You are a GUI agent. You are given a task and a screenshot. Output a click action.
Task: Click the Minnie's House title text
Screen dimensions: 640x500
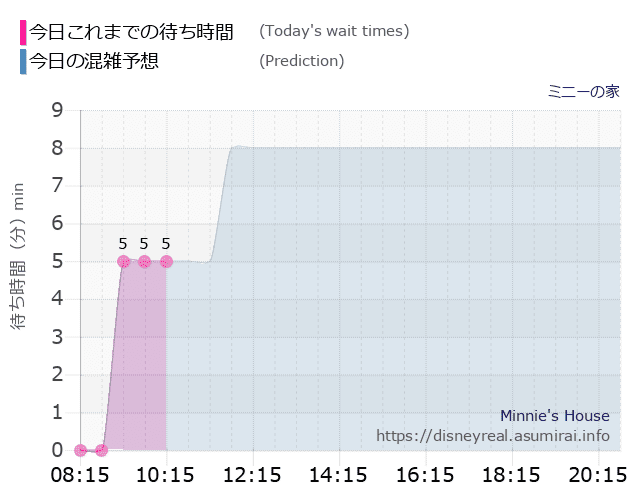click(x=555, y=416)
